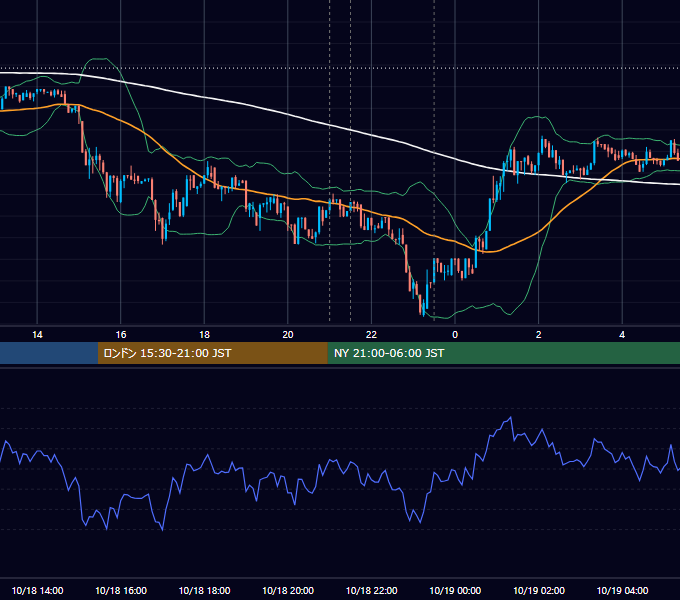Click the 10/19 02:00 label on oscillator axis
Screen dimensions: 680x600
click(539, 590)
